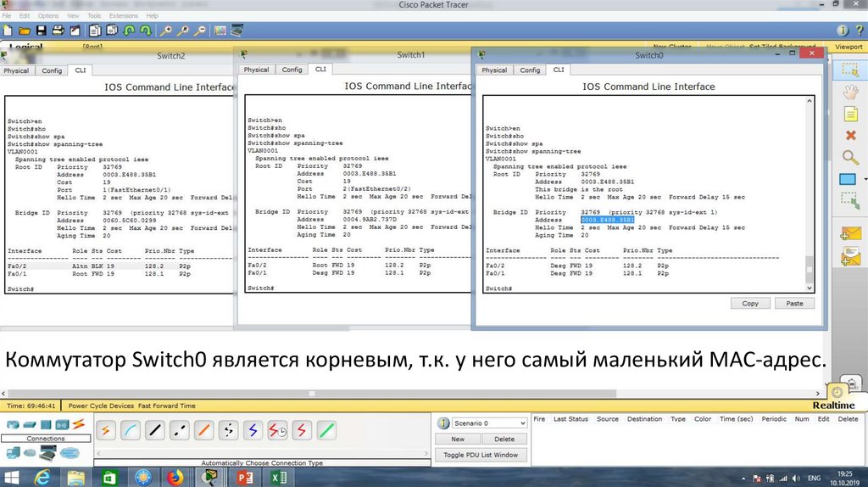Choose the Move Layout hand tool
Screen dimensions: 868x487
[850, 92]
